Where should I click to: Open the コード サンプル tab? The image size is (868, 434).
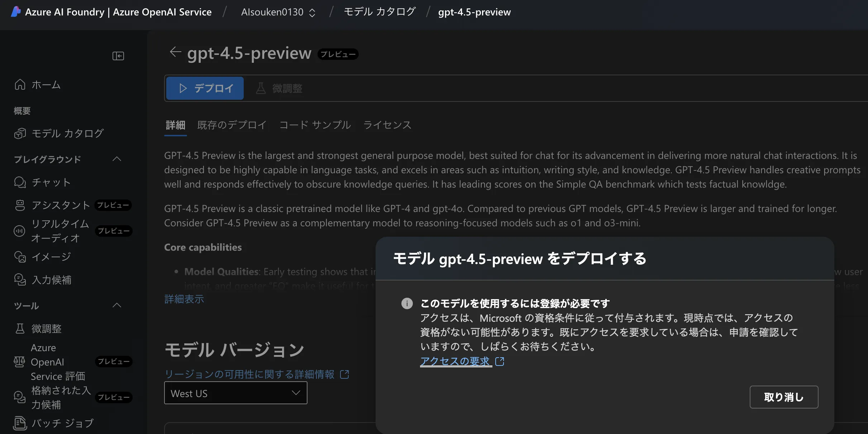click(315, 125)
